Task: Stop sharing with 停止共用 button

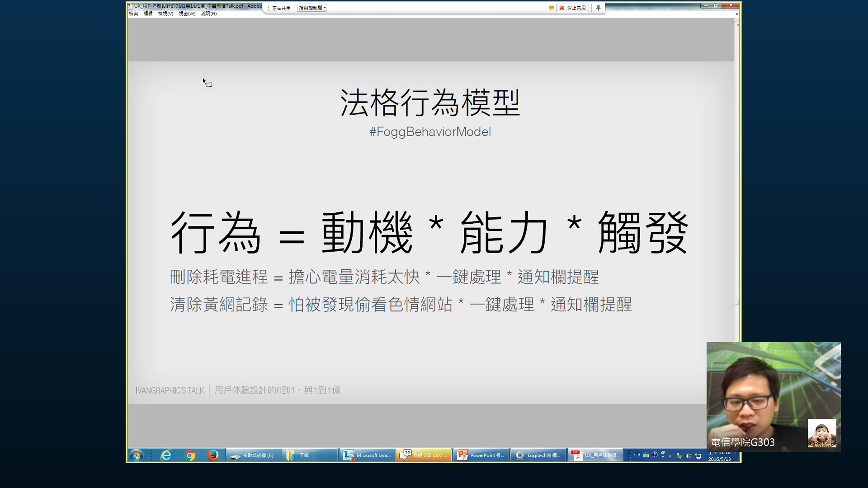Action: point(572,8)
